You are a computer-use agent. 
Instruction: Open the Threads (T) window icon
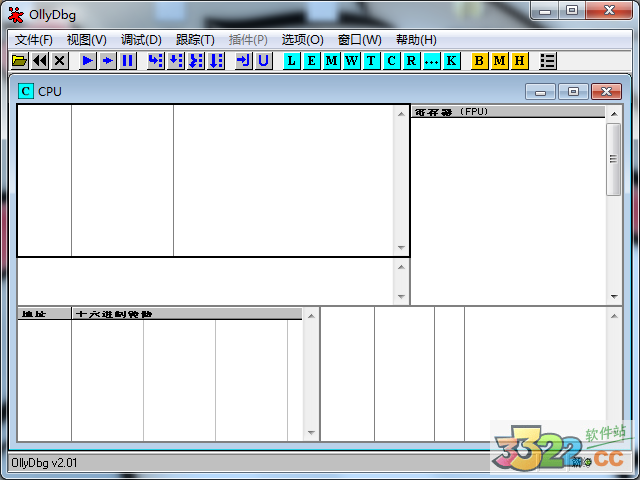click(372, 61)
